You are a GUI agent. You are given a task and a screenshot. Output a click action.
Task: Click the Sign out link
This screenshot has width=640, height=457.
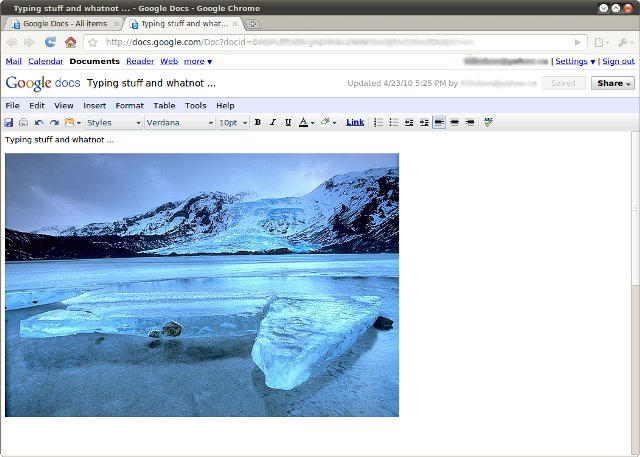point(618,61)
